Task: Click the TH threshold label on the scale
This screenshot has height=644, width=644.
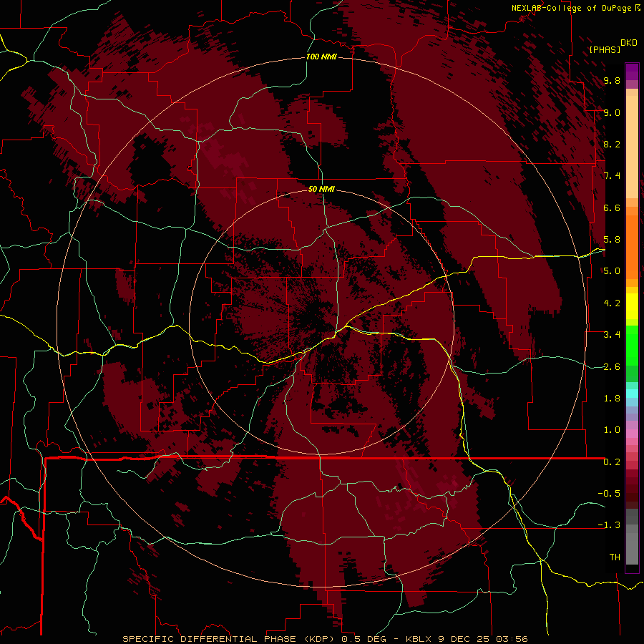Action: point(615,557)
